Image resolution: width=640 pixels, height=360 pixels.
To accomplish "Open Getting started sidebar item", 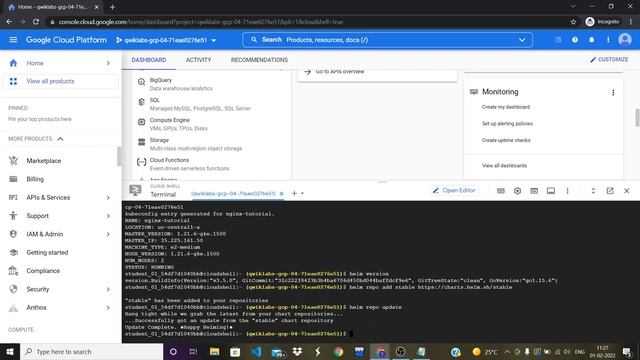I will [x=47, y=253].
